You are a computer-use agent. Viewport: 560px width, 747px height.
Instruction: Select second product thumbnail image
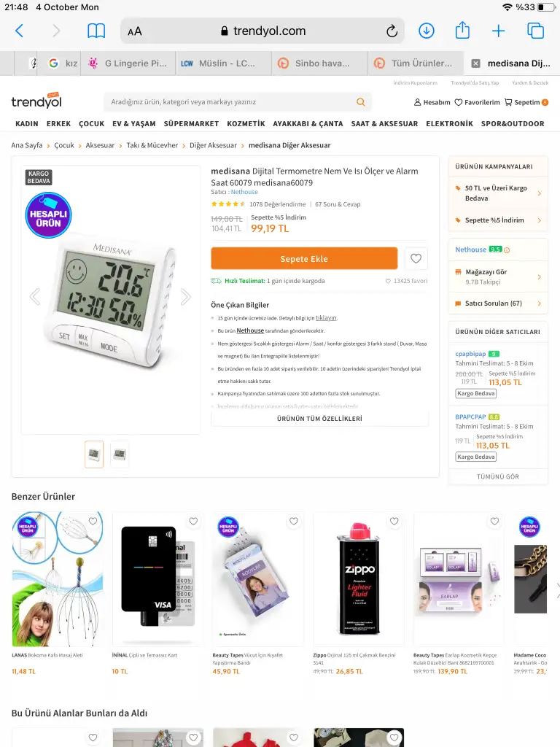click(x=120, y=454)
